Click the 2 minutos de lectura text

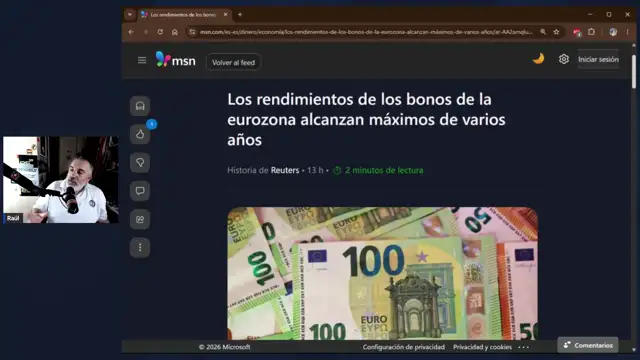coord(384,170)
